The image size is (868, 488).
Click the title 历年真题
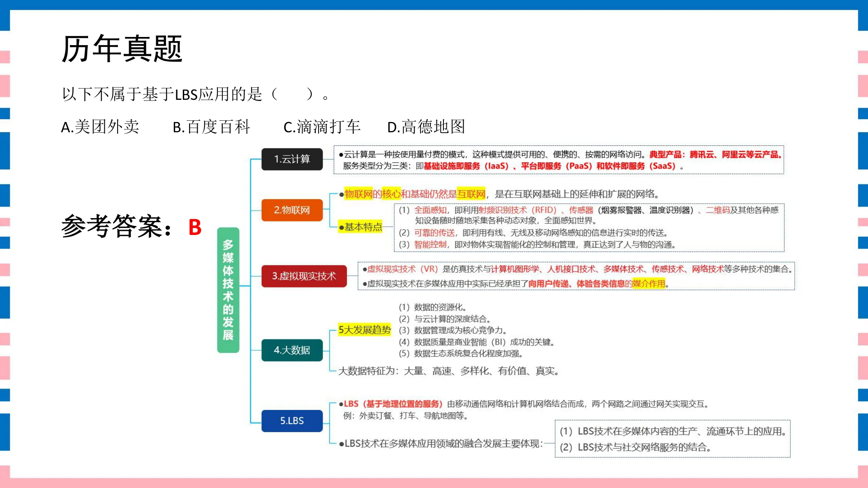coord(122,49)
